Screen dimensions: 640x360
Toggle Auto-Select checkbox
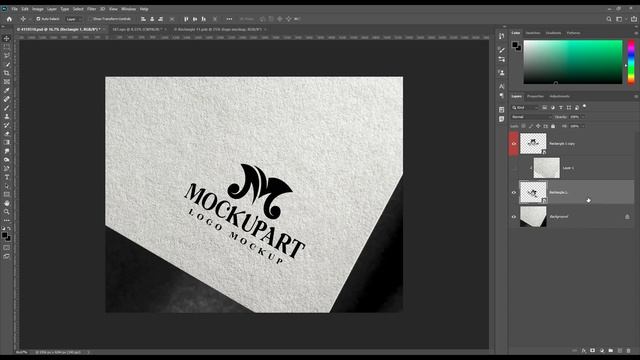coord(38,19)
